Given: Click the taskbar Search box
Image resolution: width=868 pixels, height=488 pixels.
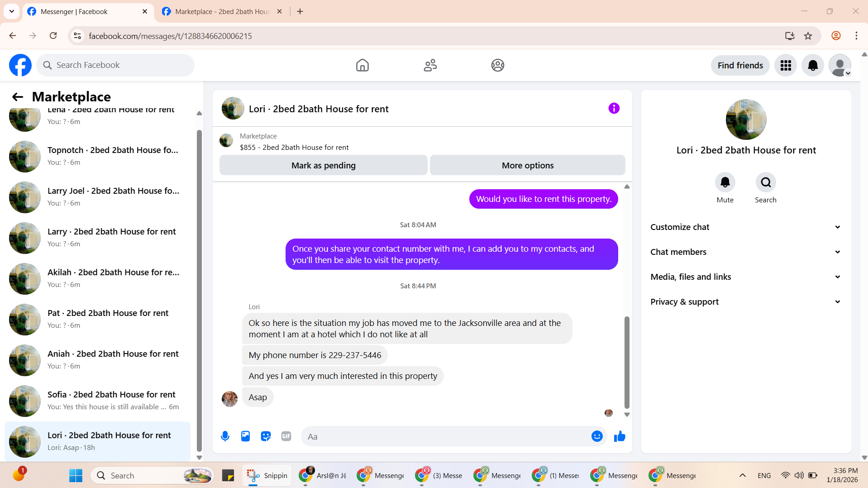Looking at the screenshot, I should (x=153, y=475).
